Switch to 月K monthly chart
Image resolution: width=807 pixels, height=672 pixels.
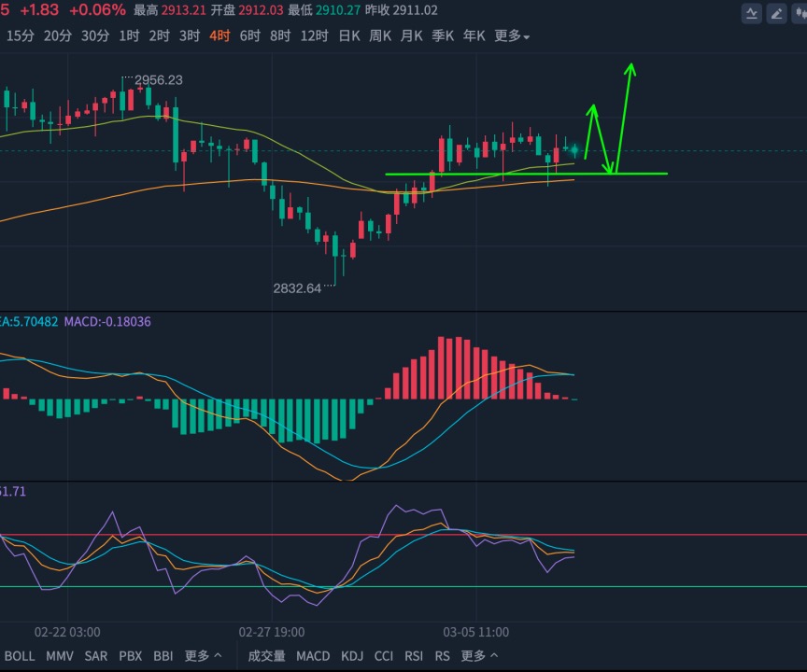pyautogui.click(x=412, y=35)
